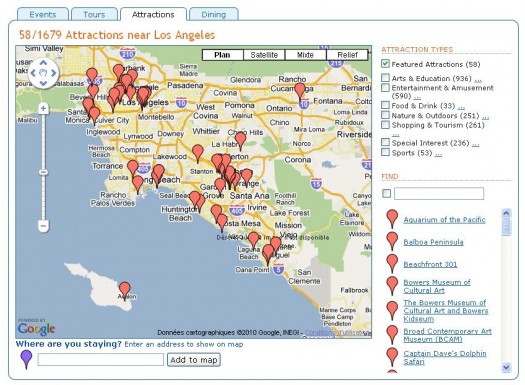
Task: Switch to the Dining tab
Action: (x=214, y=15)
